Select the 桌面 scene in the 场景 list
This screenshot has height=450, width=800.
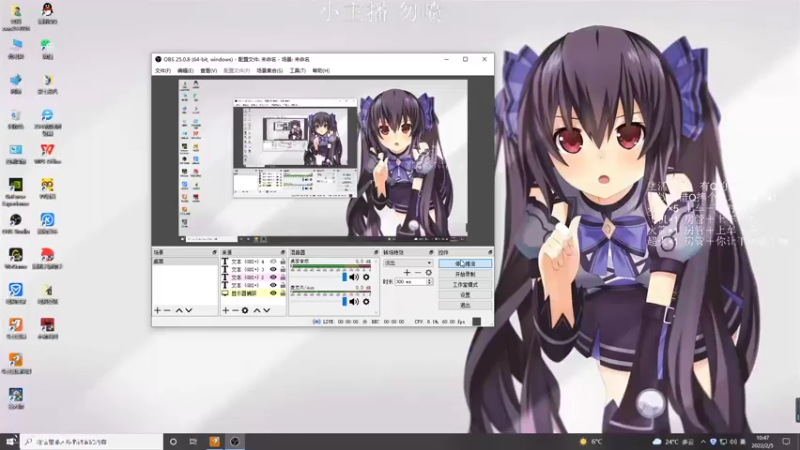[x=185, y=261]
